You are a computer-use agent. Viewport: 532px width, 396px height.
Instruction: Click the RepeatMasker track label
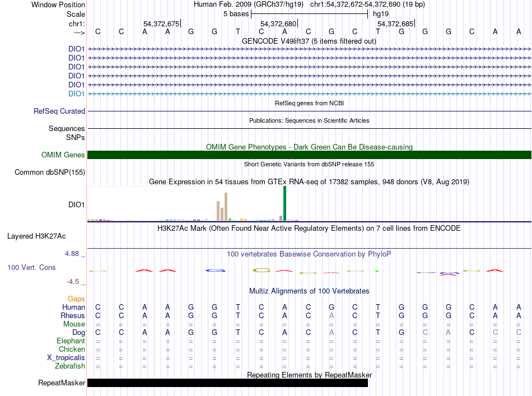click(x=62, y=383)
